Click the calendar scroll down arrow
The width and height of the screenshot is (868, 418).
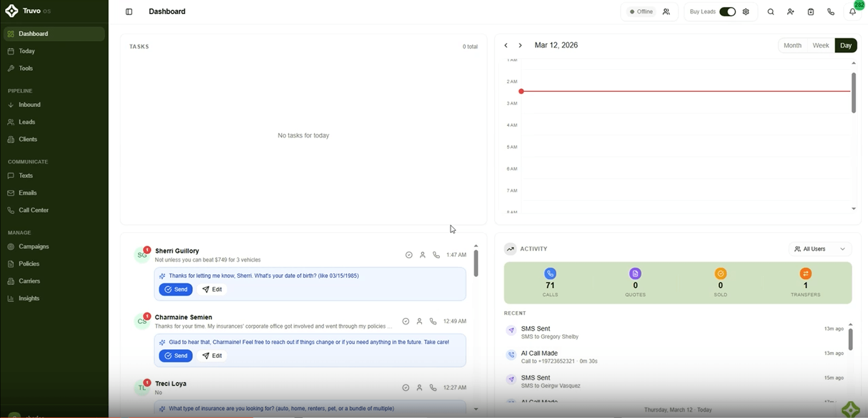[x=853, y=209]
